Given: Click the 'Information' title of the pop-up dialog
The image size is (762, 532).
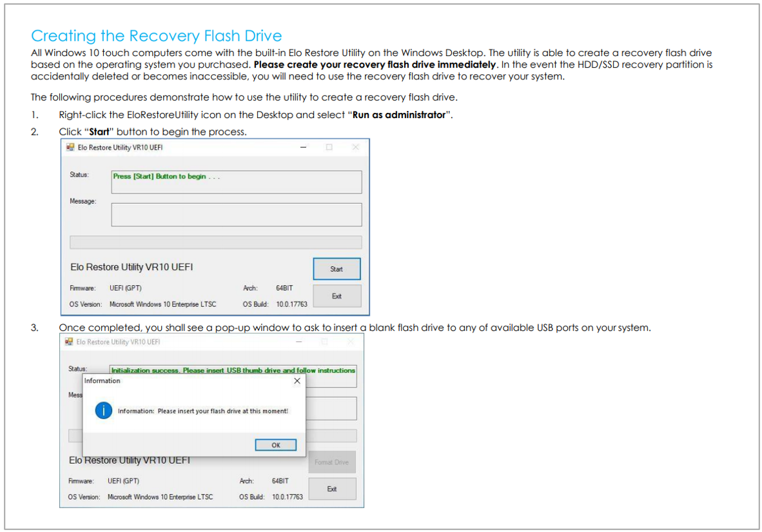Looking at the screenshot, I should click(x=102, y=380).
